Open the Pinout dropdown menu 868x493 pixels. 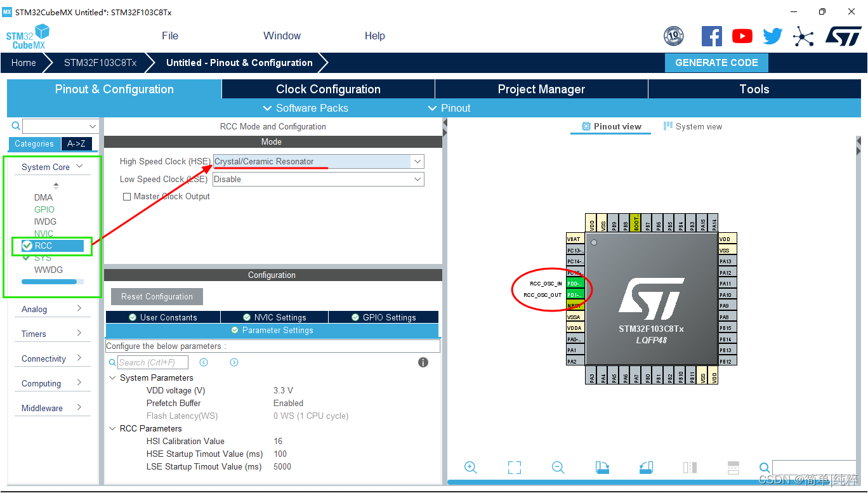(449, 108)
